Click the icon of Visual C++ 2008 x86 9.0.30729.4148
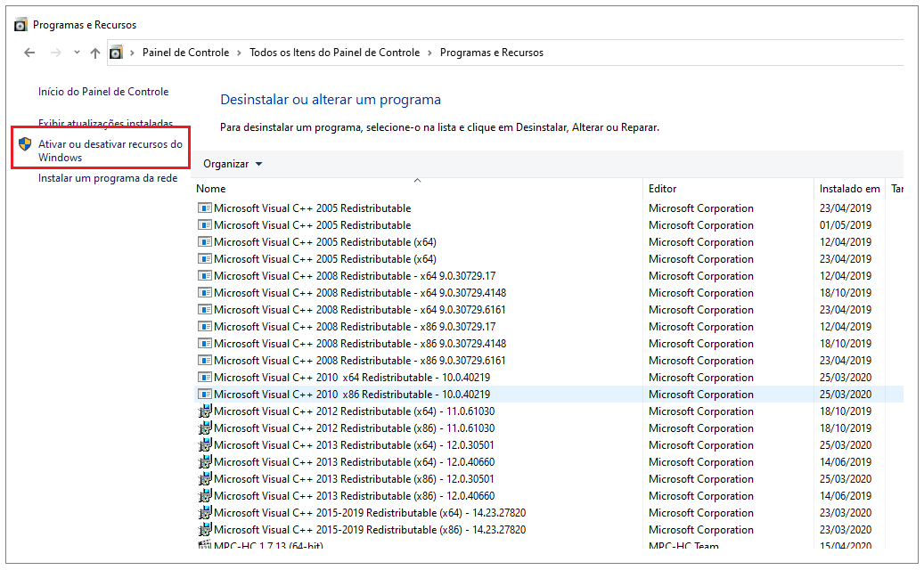924x570 pixels. (204, 343)
